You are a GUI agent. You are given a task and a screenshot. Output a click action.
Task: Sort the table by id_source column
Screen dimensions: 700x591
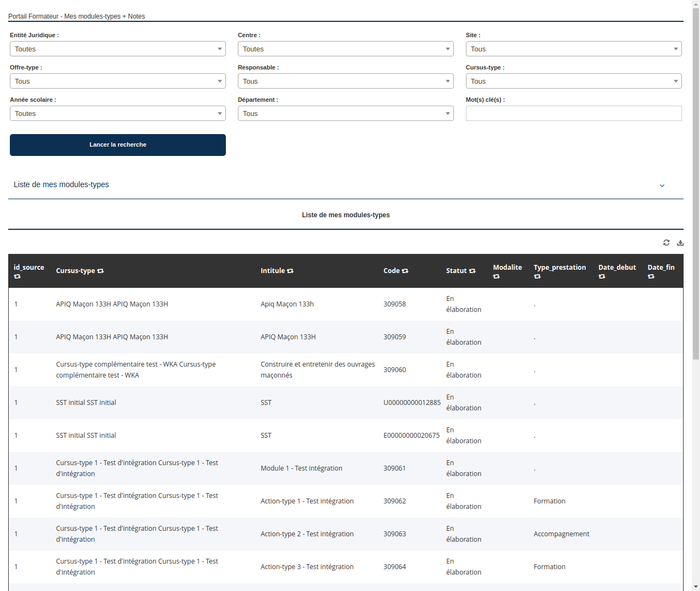[17, 277]
